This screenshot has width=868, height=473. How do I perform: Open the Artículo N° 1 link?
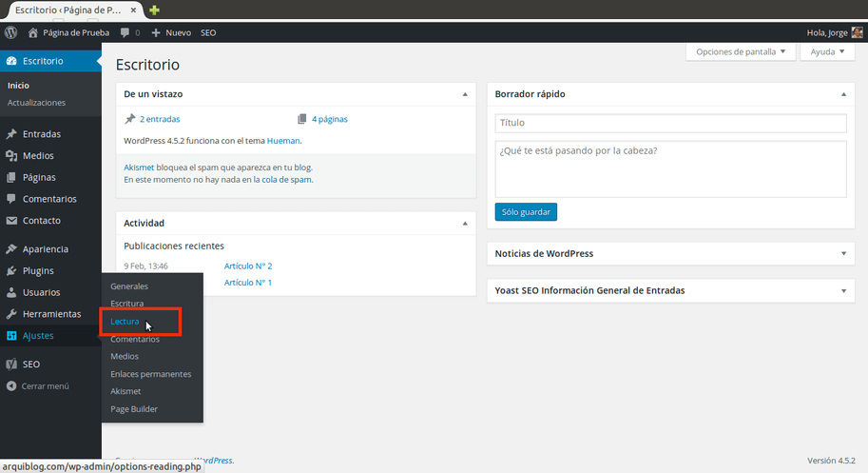tap(248, 283)
